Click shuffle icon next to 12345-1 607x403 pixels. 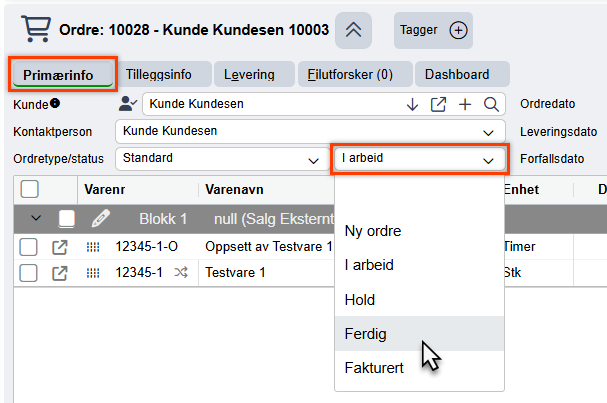point(181,273)
